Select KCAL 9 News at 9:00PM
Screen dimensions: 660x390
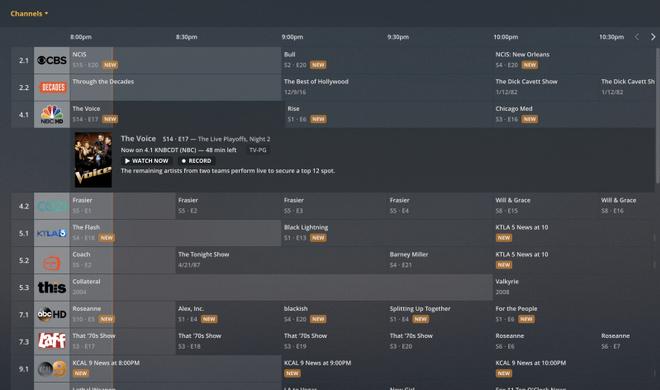[x=386, y=369]
